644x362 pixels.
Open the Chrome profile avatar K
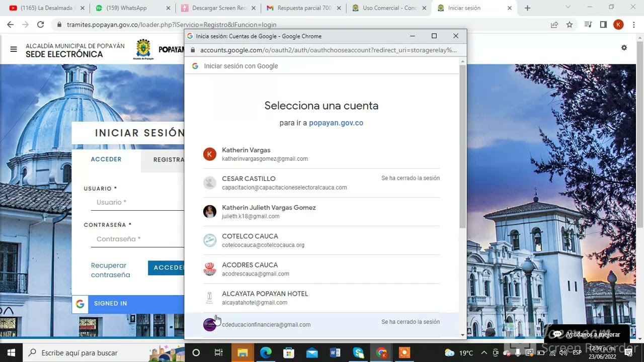click(x=618, y=24)
